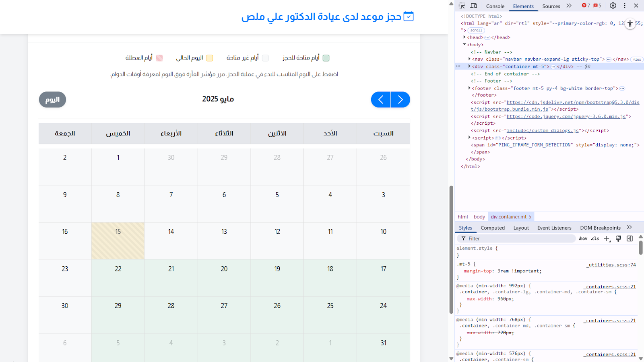This screenshot has height=362, width=644.
Task: Select available day 19 in calendar
Action: (277, 278)
